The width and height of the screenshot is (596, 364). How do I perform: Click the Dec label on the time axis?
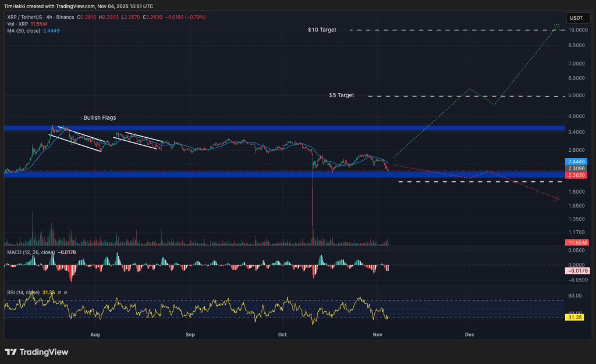pos(470,335)
